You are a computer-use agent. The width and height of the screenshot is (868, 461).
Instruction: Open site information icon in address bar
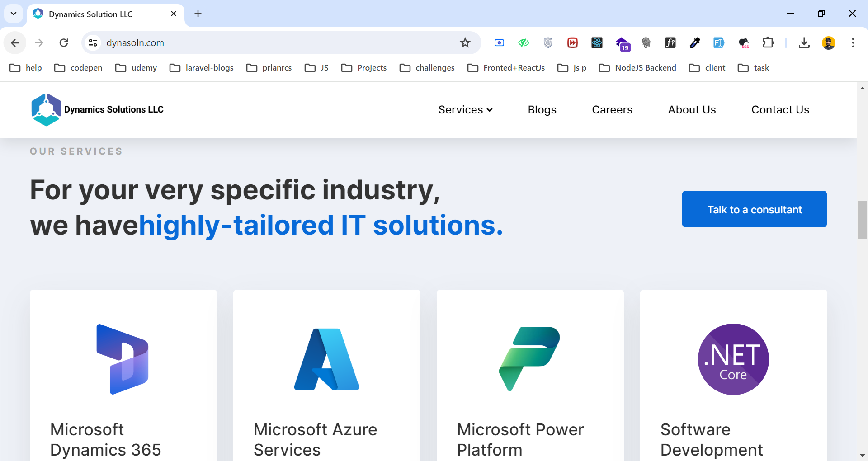tap(93, 43)
